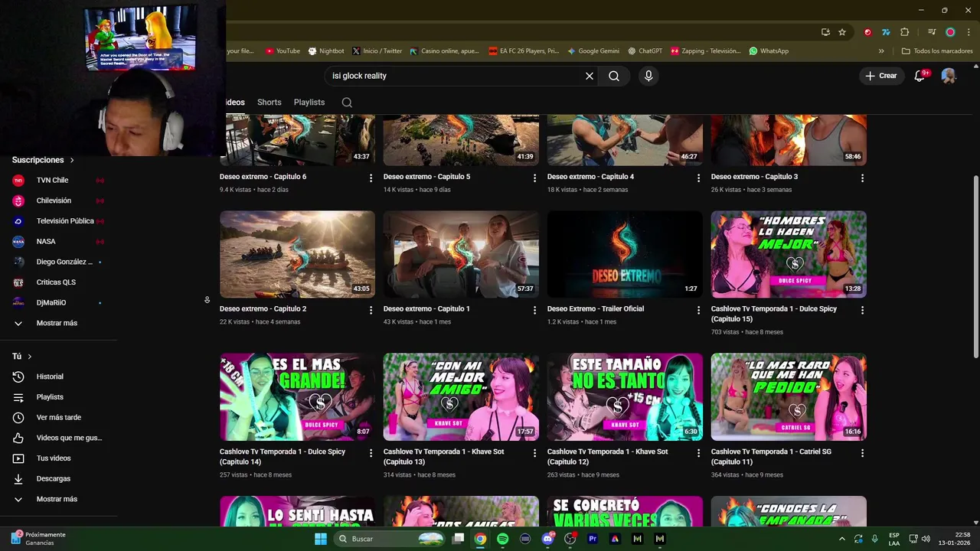Open options menu for Deseo extremo Capitulo 6
The width and height of the screenshot is (980, 551).
(x=371, y=178)
